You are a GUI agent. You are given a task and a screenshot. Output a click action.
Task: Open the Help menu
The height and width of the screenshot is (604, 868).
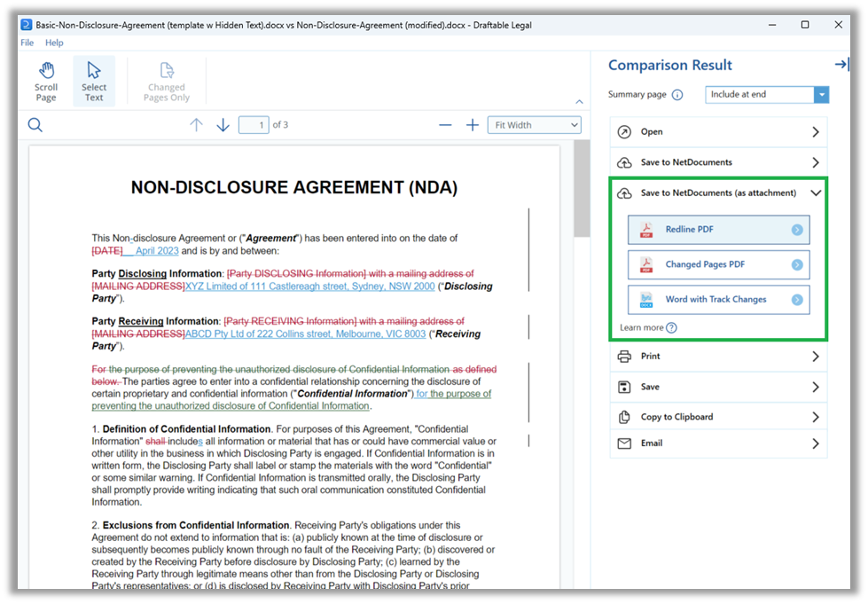pyautogui.click(x=54, y=43)
